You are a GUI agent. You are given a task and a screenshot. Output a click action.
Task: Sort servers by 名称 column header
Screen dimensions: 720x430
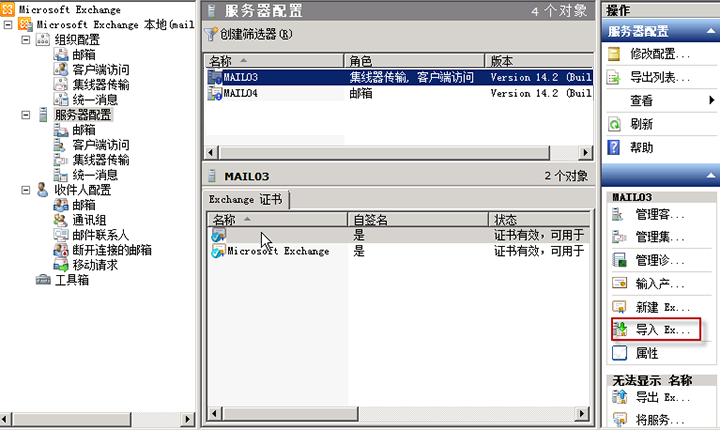pyautogui.click(x=275, y=61)
